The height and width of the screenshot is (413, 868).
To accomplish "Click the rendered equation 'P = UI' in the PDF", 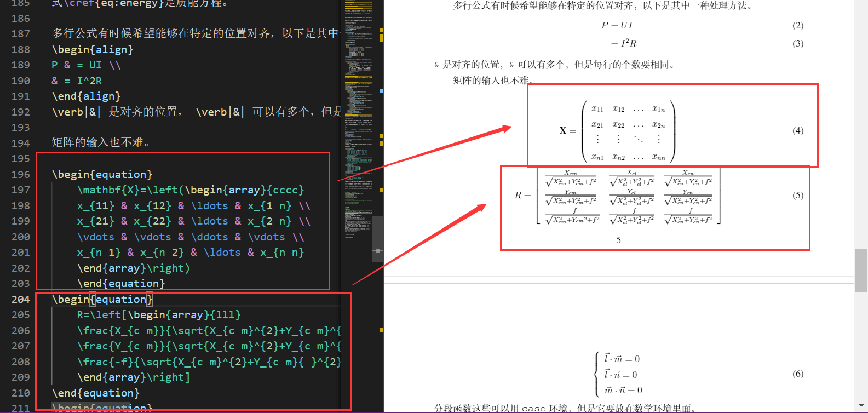I will pyautogui.click(x=617, y=25).
